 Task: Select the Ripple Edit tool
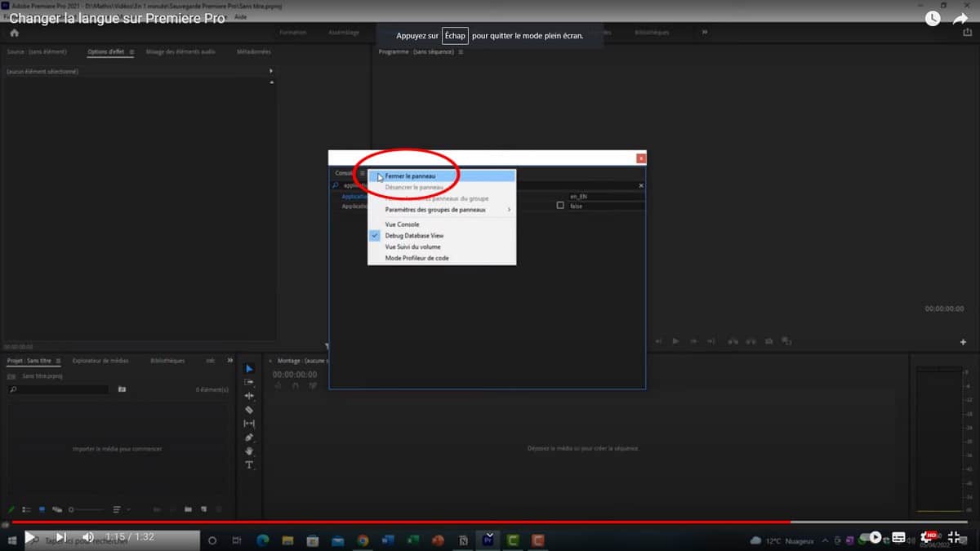click(x=250, y=396)
